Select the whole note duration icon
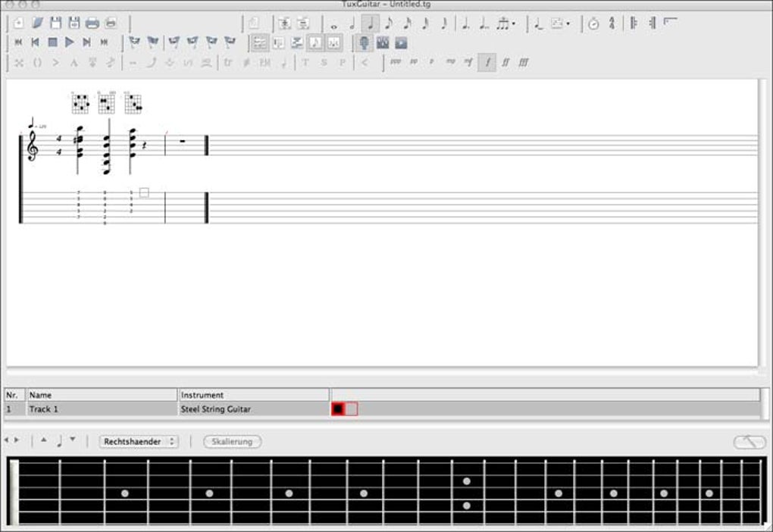 coord(333,23)
